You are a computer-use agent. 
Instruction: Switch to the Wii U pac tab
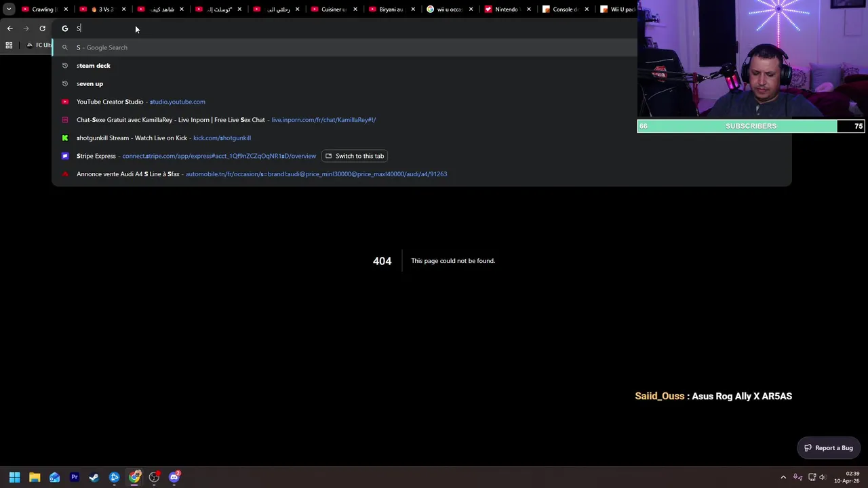coord(618,9)
